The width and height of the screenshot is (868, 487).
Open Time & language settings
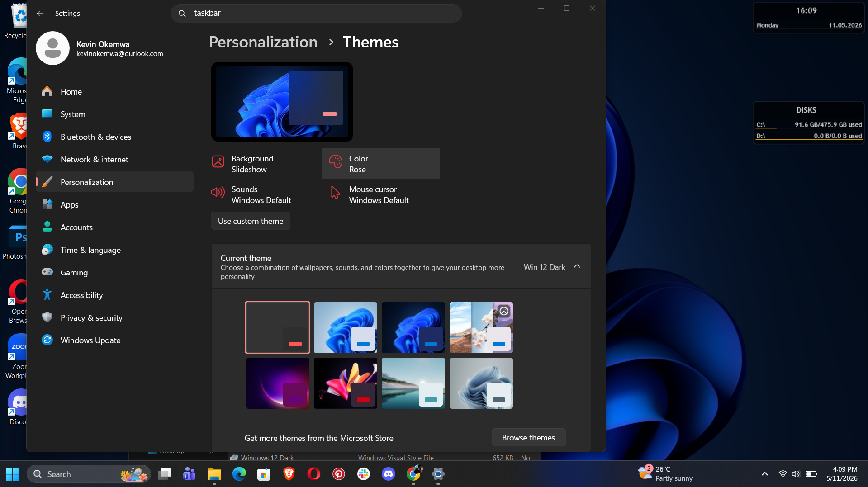click(x=114, y=250)
